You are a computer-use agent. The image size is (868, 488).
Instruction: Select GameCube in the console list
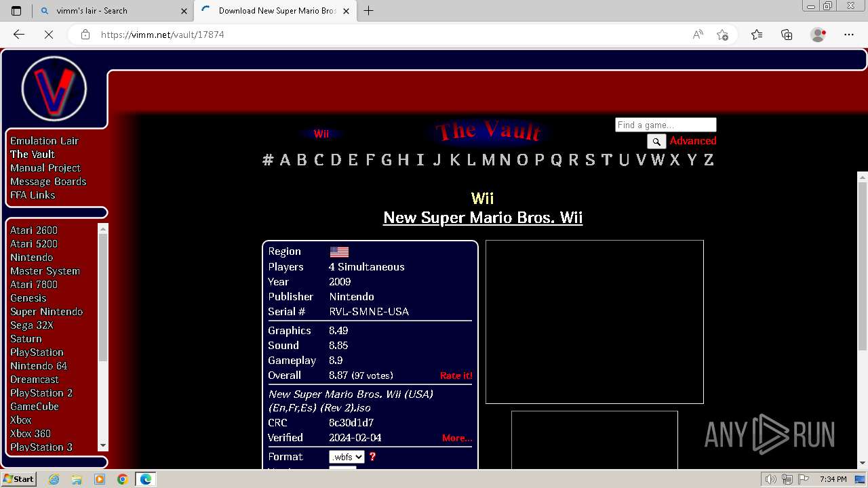(x=35, y=407)
